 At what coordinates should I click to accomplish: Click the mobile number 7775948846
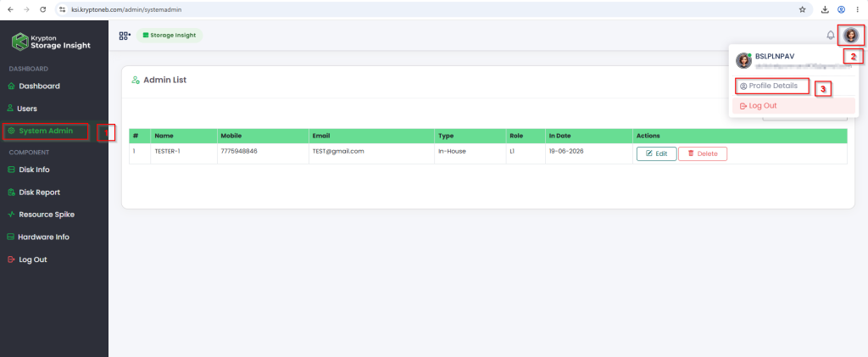pyautogui.click(x=239, y=151)
